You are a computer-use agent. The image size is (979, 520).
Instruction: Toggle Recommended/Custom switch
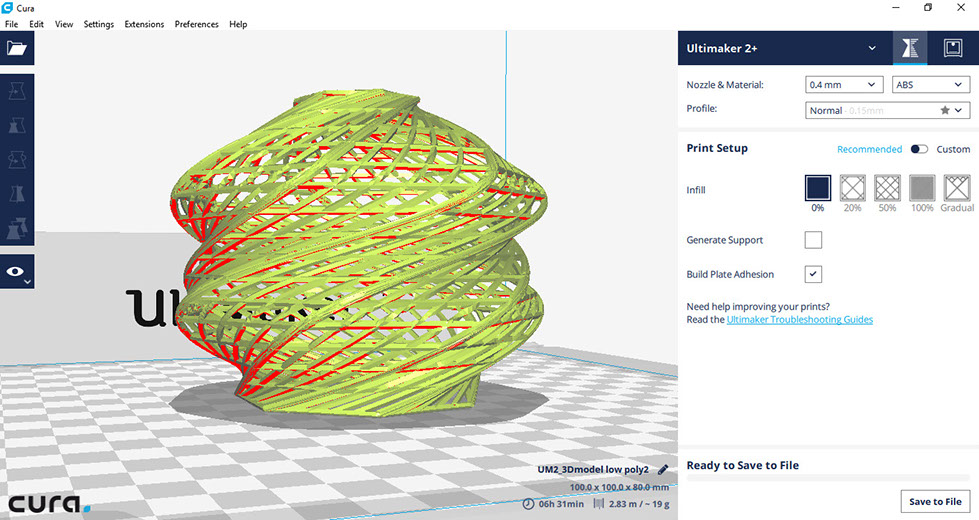pyautogui.click(x=919, y=149)
